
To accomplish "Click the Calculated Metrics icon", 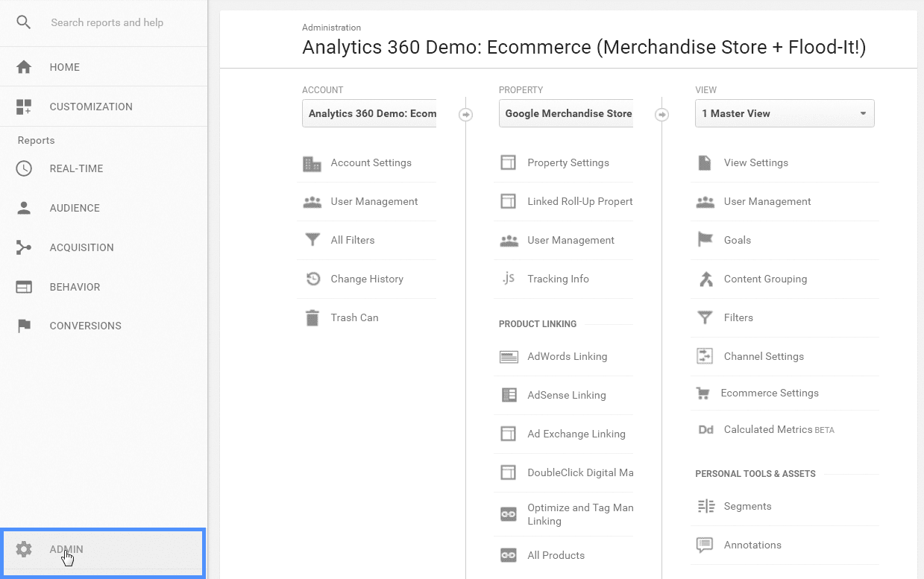I will [x=705, y=429].
